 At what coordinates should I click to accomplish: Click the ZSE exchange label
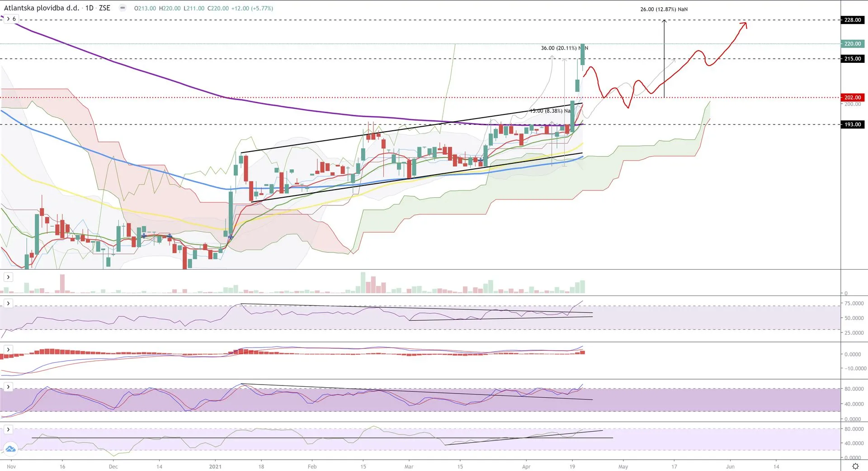pyautogui.click(x=104, y=8)
